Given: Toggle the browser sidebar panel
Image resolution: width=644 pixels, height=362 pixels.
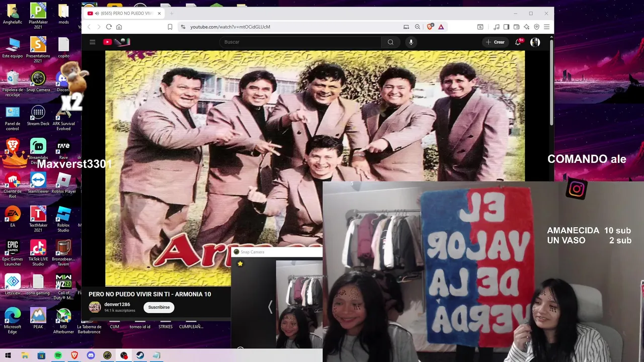Looking at the screenshot, I should click(x=506, y=27).
